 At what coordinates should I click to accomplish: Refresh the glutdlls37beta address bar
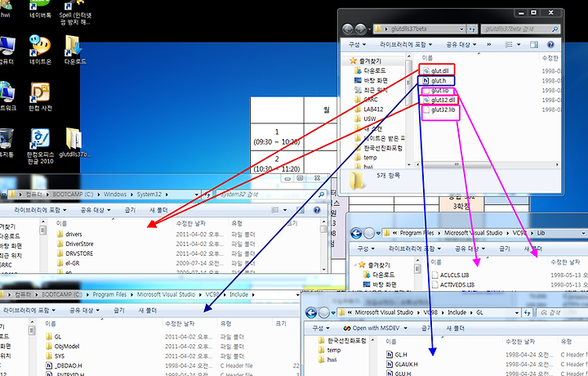pos(472,29)
